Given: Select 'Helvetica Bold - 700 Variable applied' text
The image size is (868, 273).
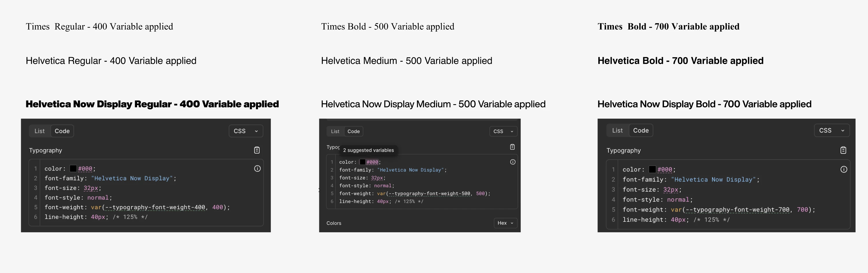Looking at the screenshot, I should pos(681,61).
